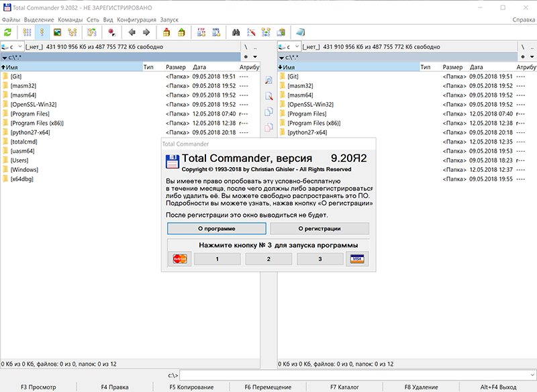Image resolution: width=537 pixels, height=392 pixels.
Task: Sort left panel by Имя column header
Action: click(x=71, y=67)
